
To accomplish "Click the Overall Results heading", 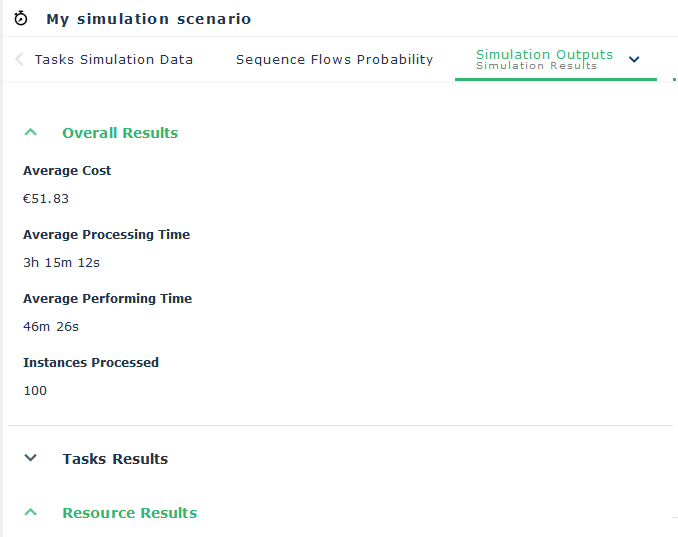I will [120, 133].
